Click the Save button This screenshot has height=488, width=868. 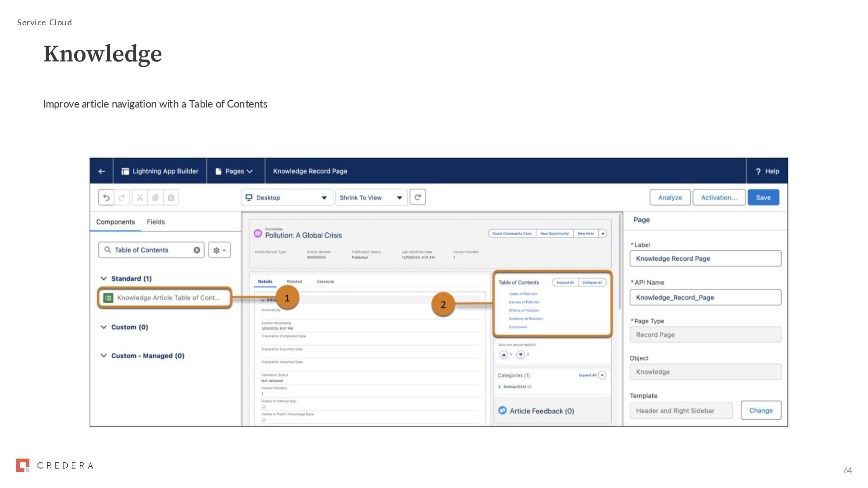tap(763, 197)
